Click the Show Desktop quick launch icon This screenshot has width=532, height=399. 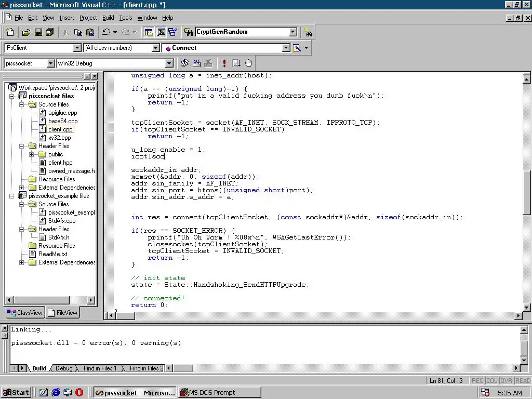(44, 393)
